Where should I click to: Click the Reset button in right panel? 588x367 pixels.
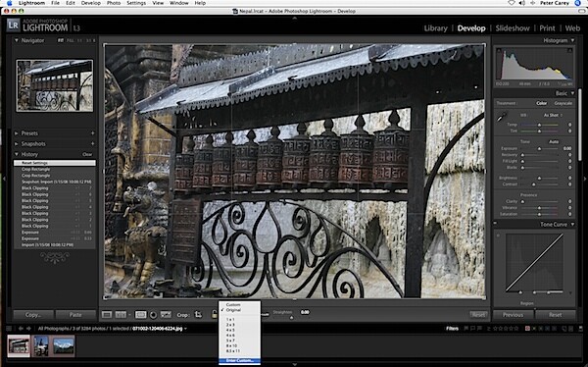(556, 315)
